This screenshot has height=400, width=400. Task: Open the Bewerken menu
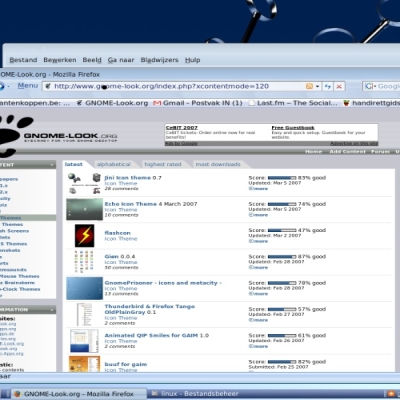point(60,60)
